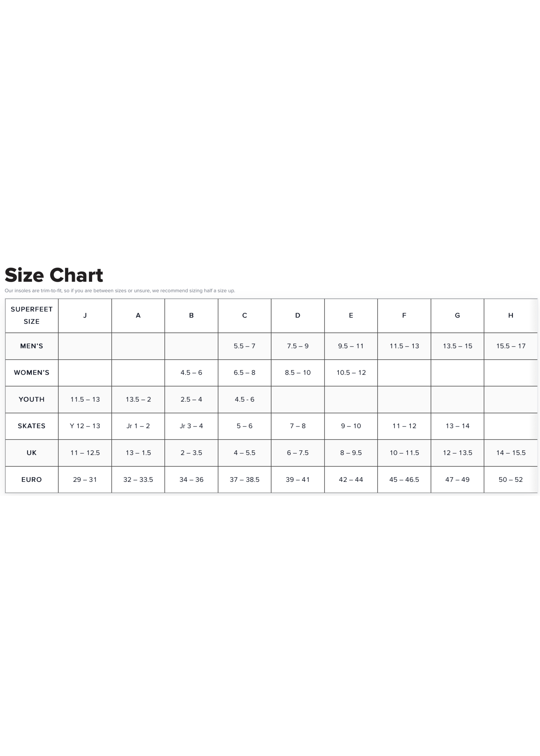
Task: Click the EURO row label
Action: click(x=32, y=479)
